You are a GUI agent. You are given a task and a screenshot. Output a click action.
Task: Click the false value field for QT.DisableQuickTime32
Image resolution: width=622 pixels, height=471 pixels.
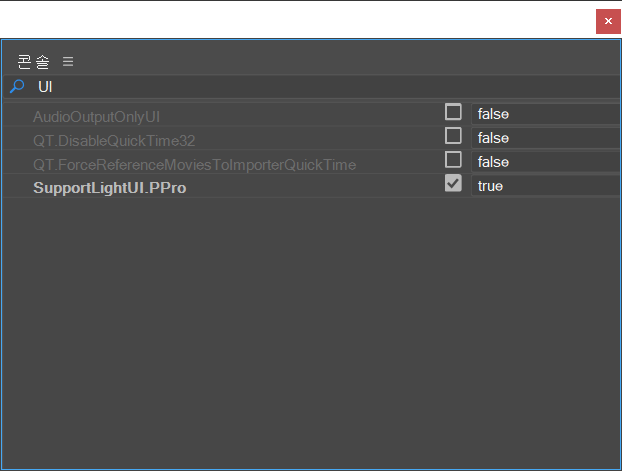(x=546, y=138)
